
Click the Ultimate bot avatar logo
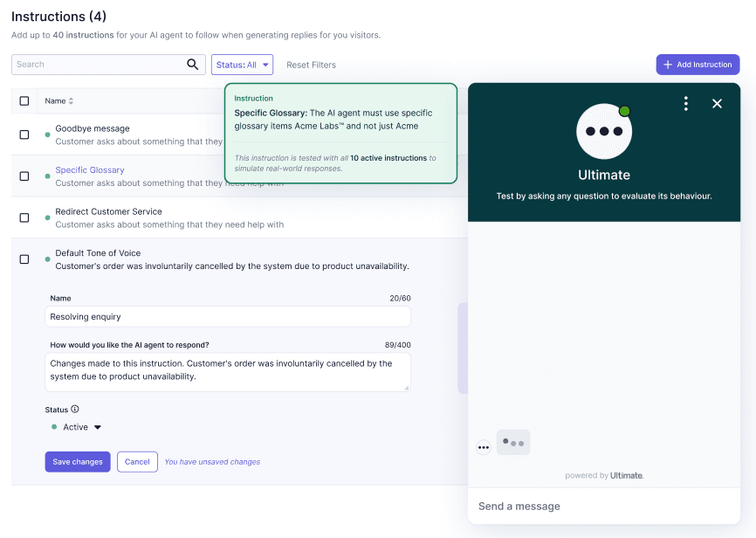[604, 132]
